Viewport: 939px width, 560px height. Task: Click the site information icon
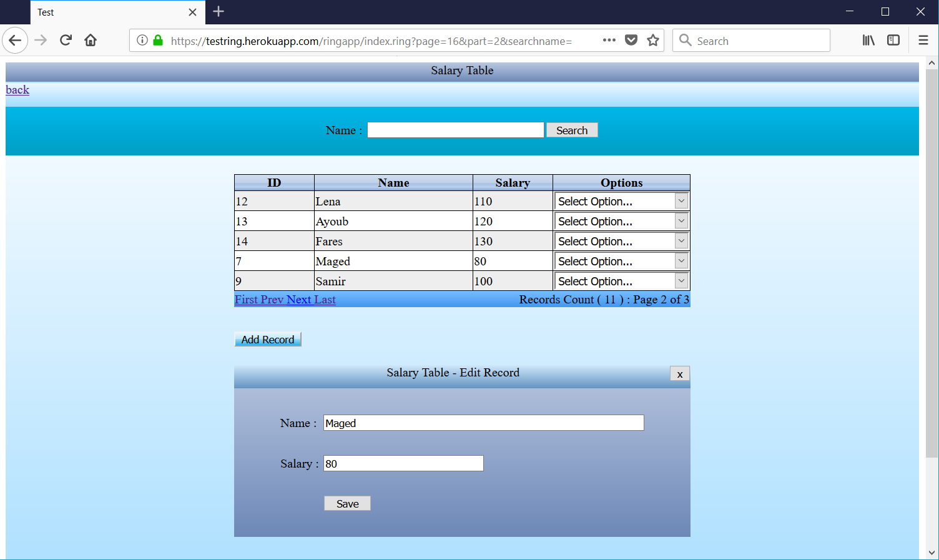click(142, 40)
